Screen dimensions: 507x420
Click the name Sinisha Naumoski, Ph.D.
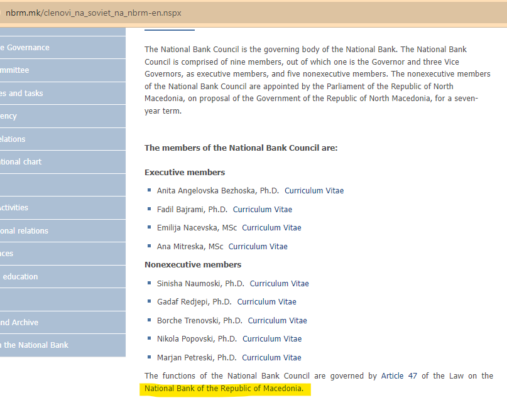pos(201,284)
